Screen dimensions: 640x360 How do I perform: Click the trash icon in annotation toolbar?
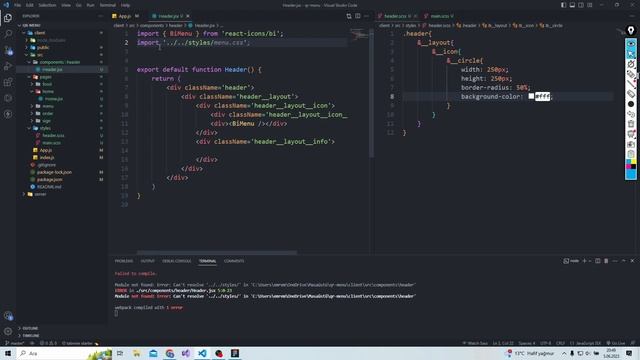coord(631,124)
